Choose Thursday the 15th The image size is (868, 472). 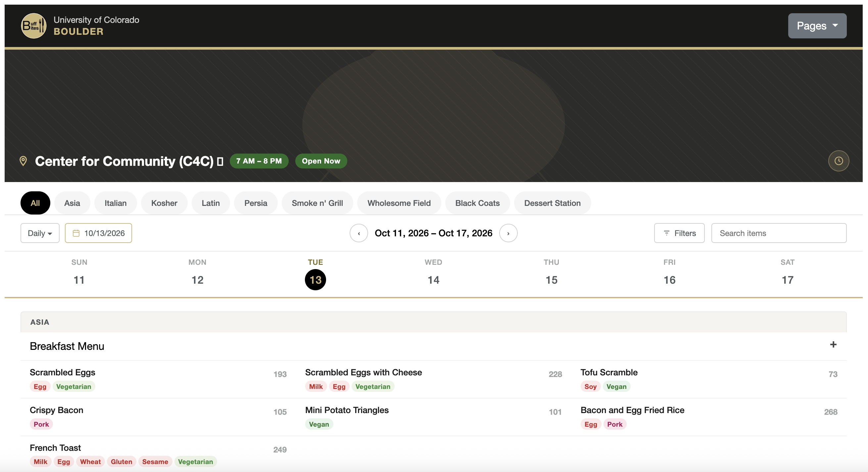click(551, 274)
